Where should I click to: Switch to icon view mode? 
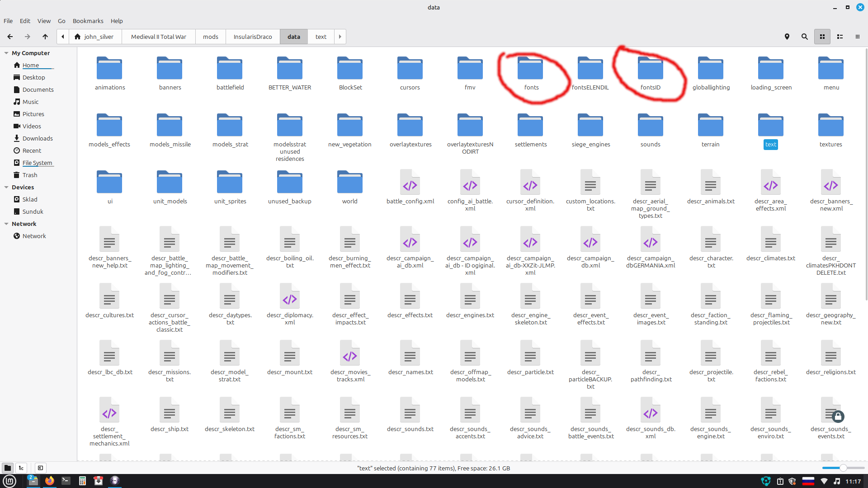pyautogui.click(x=822, y=37)
